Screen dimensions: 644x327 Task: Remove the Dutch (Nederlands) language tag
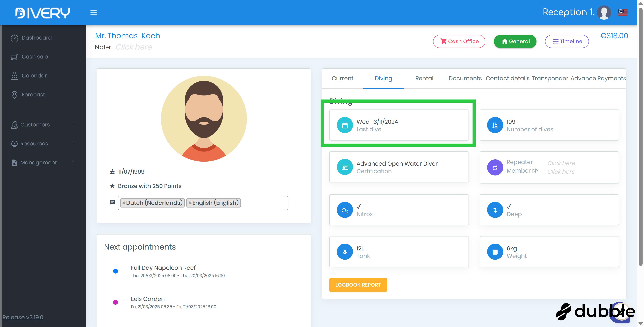[x=124, y=203]
